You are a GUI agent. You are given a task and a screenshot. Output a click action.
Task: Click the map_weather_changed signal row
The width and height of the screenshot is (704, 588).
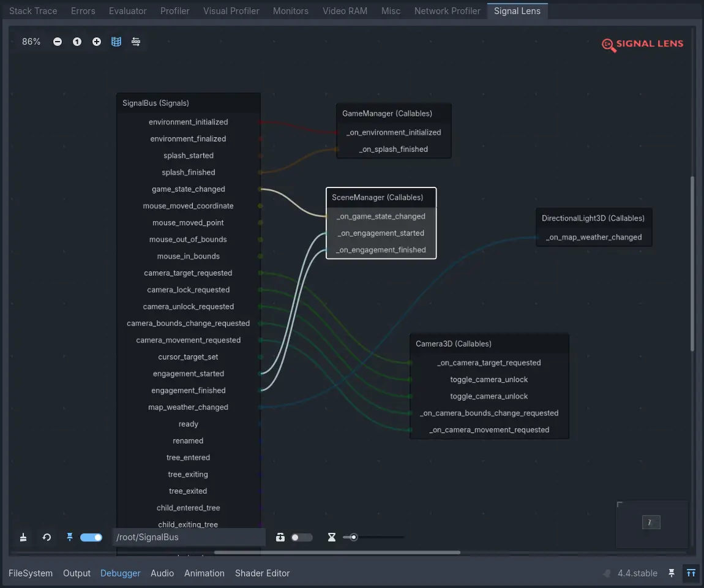189,407
